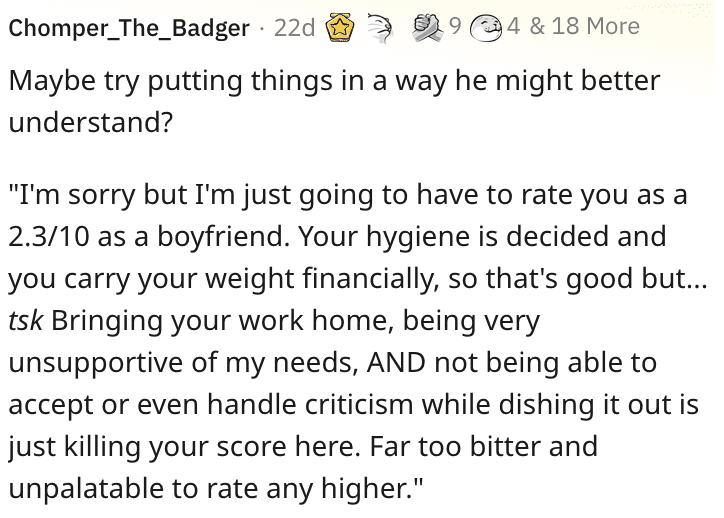Click the capitalized word 'AND' in comment
Screen dimensions: 724x518
click(396, 362)
